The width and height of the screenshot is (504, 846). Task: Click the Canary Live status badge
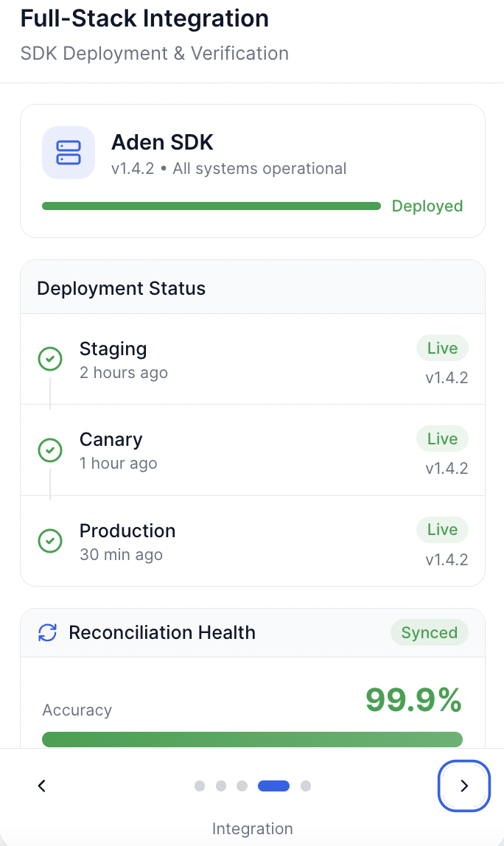[442, 439]
